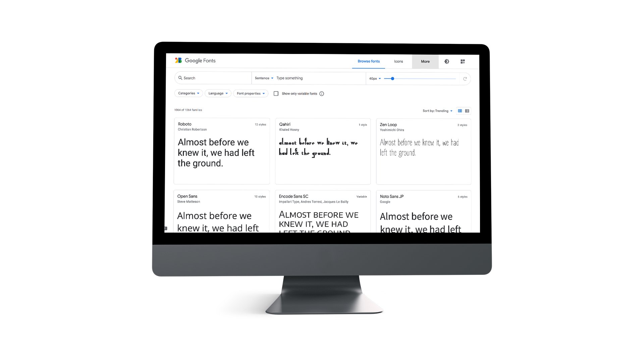Drag the 40px size slider
Screen dimensions: 644x362
(x=392, y=78)
